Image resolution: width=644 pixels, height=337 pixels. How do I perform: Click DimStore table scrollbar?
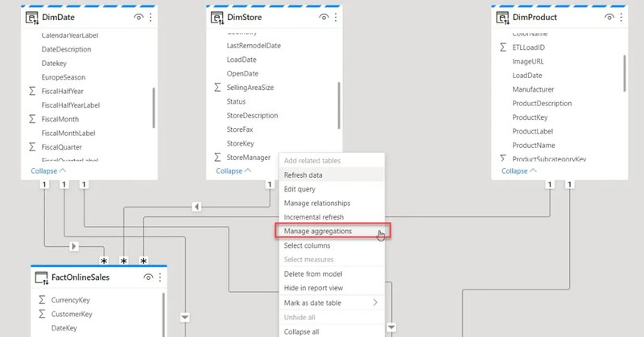339,105
